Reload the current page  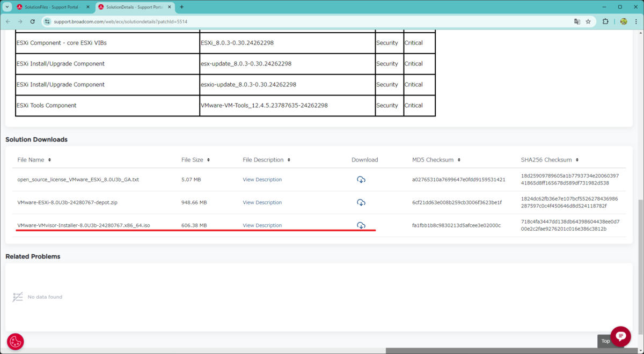coord(33,21)
